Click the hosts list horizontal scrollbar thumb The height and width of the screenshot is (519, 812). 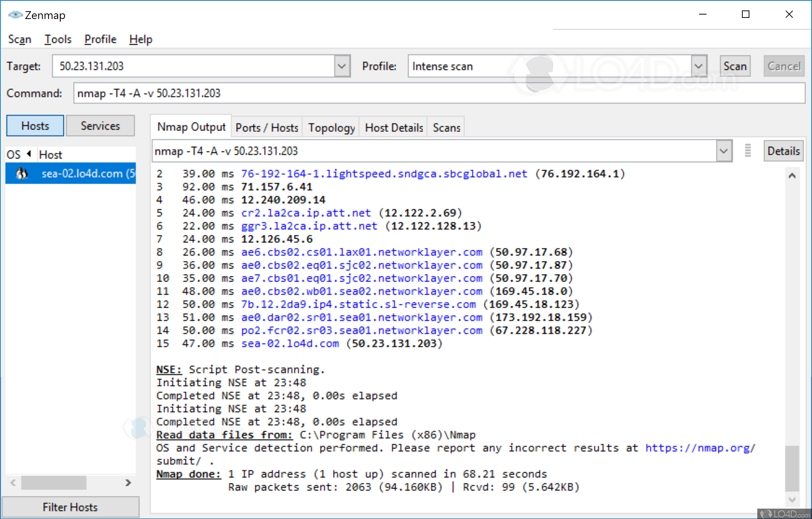54,483
